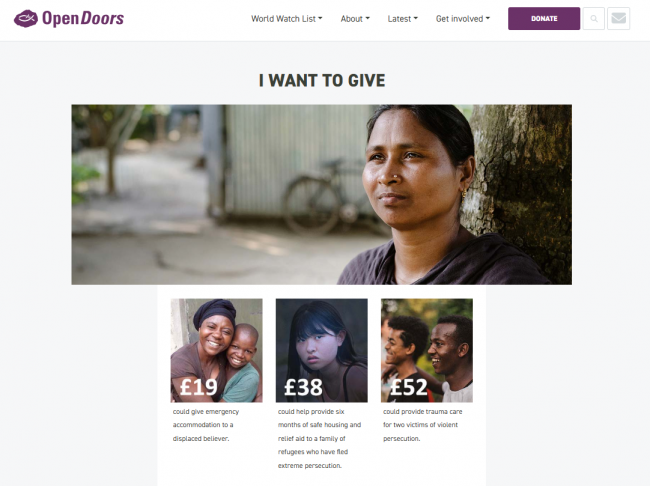Image resolution: width=650 pixels, height=486 pixels.
Task: Click the I WANT TO GIVE heading
Action: (322, 80)
